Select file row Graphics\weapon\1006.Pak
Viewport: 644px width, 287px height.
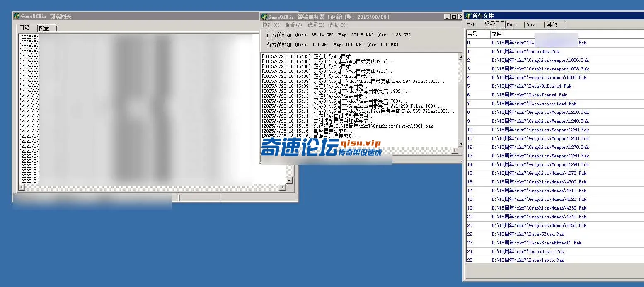point(554,60)
